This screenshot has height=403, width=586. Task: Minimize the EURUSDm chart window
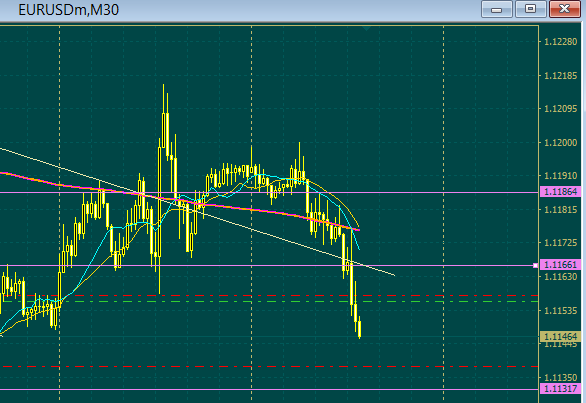pyautogui.click(x=496, y=9)
